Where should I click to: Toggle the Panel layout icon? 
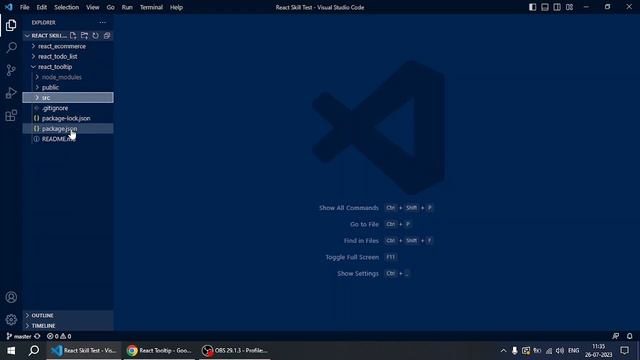point(544,7)
